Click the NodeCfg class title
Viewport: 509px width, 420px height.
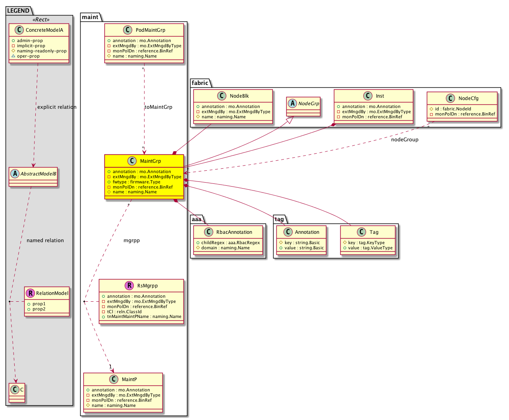468,98
